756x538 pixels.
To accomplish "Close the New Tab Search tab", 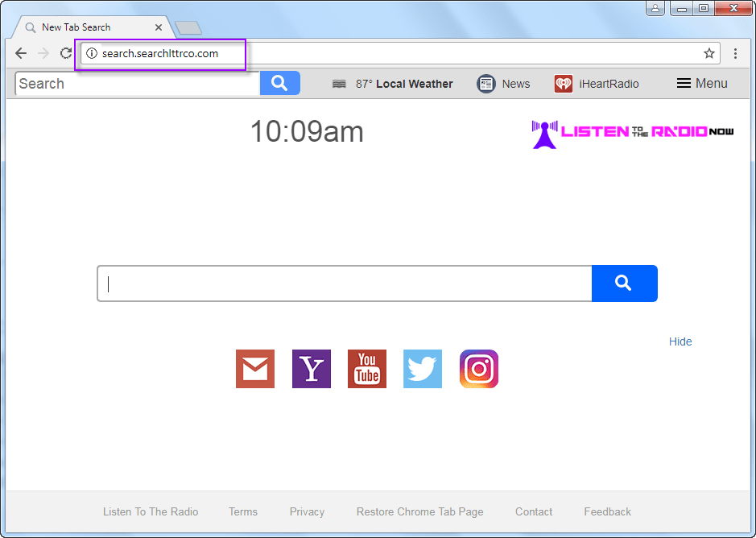I will click(x=158, y=27).
